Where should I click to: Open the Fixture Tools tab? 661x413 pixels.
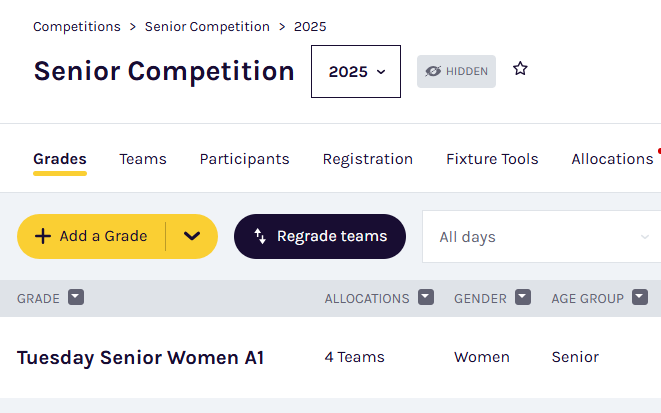coord(492,158)
